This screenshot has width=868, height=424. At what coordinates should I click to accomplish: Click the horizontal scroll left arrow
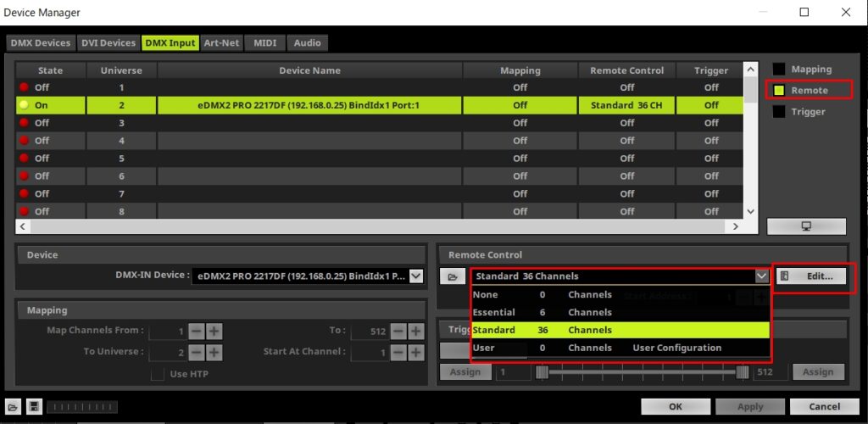click(23, 226)
